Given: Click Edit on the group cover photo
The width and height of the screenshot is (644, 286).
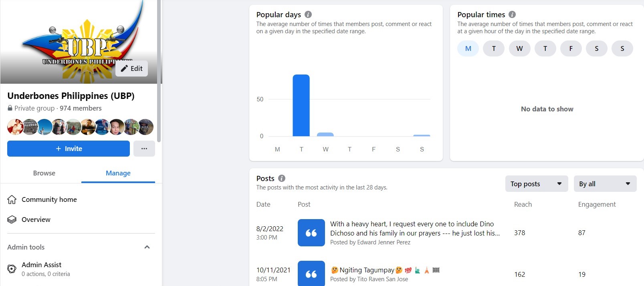Looking at the screenshot, I should click(x=132, y=68).
